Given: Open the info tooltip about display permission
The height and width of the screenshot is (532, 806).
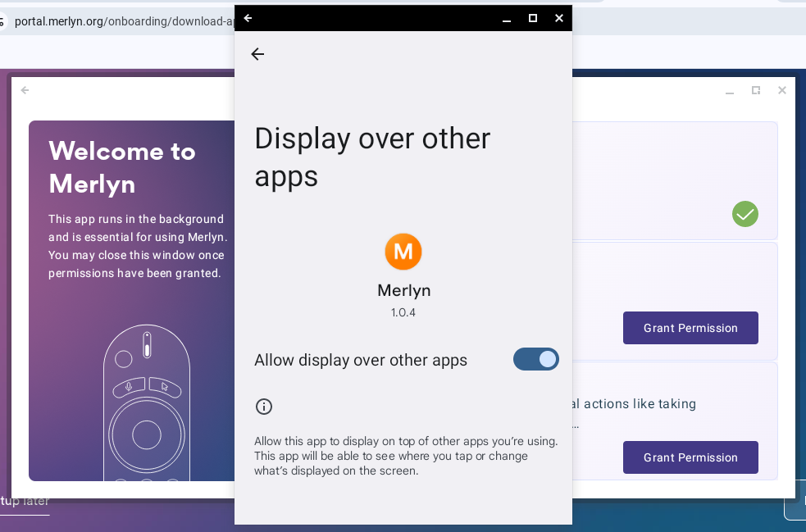Looking at the screenshot, I should pos(263,407).
